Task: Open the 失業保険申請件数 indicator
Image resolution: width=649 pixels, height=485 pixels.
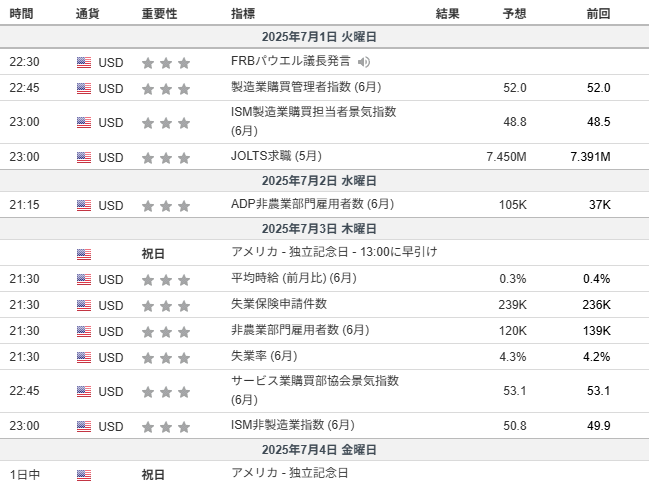Action: pyautogui.click(x=279, y=304)
